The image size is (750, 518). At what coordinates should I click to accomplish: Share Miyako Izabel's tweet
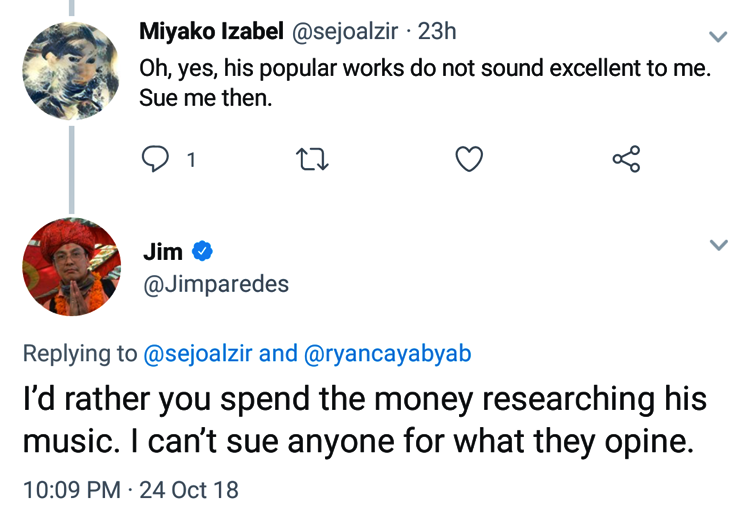(625, 158)
